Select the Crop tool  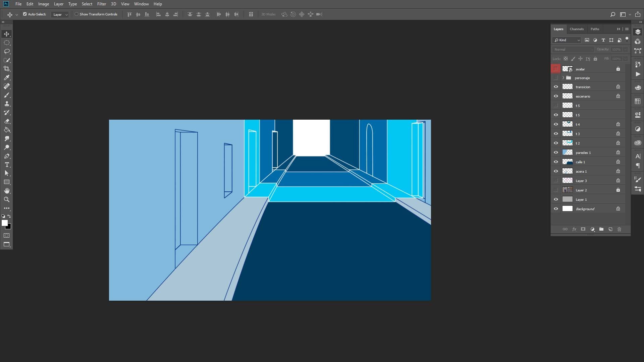(7, 69)
